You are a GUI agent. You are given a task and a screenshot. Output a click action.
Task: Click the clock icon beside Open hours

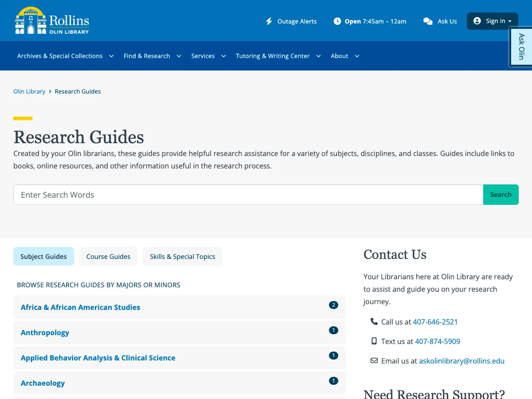pyautogui.click(x=337, y=21)
